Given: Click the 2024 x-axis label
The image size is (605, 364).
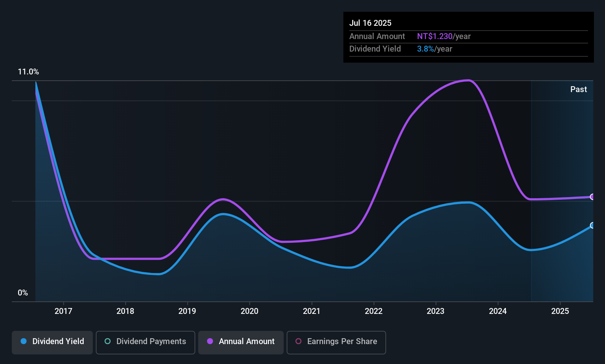Looking at the screenshot, I should click(x=498, y=311).
